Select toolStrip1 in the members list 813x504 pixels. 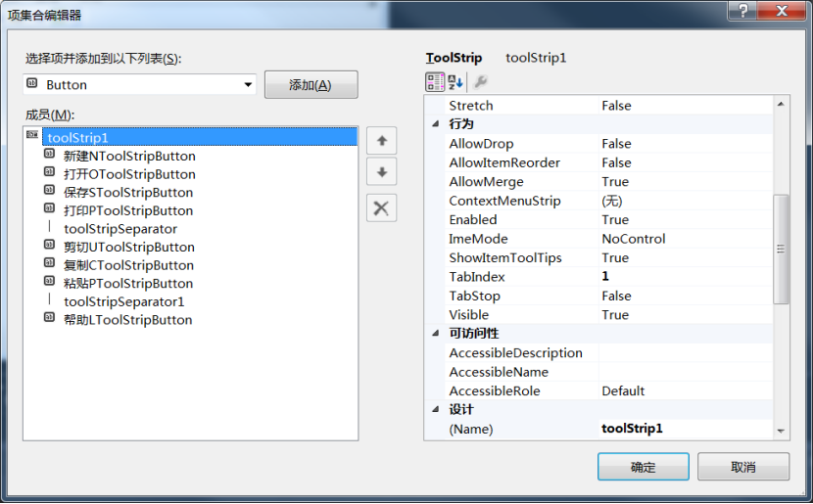coord(78,138)
